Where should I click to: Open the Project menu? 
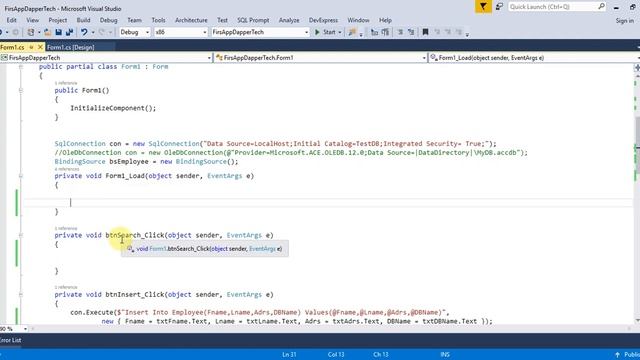(x=58, y=20)
